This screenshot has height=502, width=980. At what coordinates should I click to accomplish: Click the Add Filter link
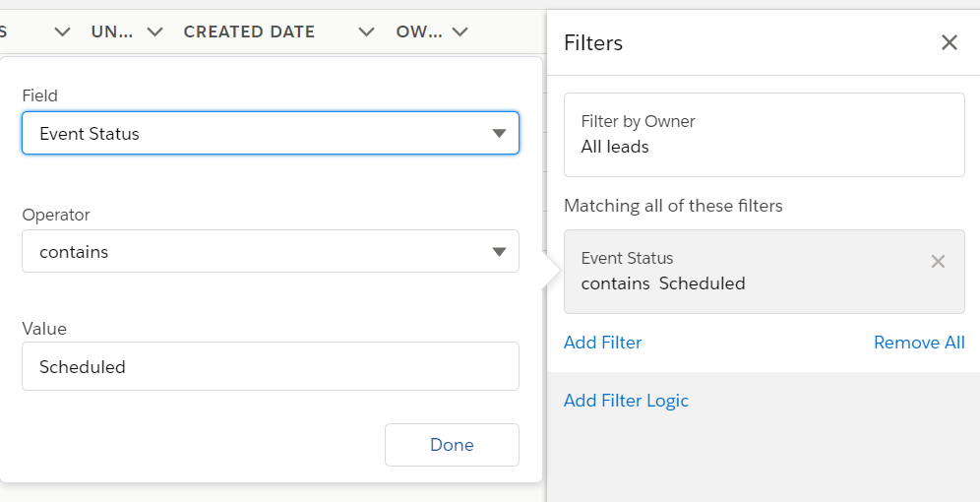click(x=602, y=343)
